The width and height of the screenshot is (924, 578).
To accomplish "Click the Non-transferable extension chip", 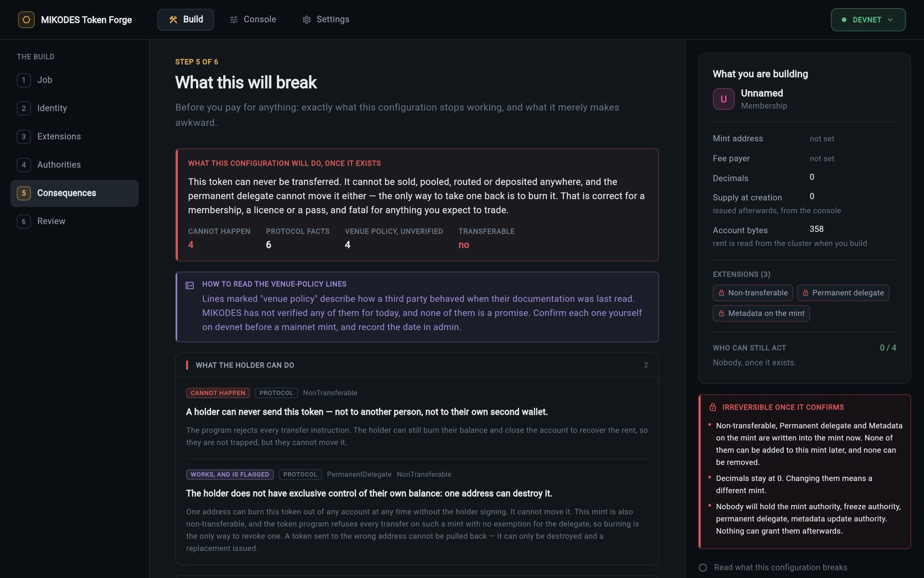I will [753, 293].
